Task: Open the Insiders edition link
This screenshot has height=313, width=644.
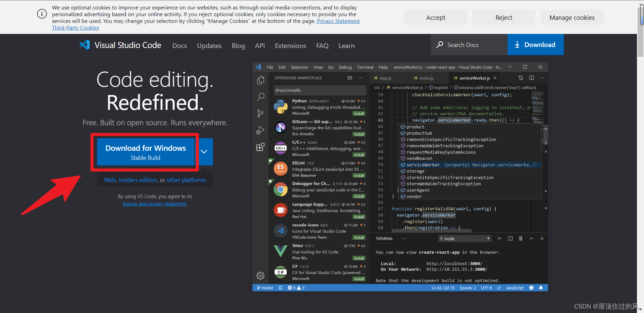Action: click(x=138, y=180)
